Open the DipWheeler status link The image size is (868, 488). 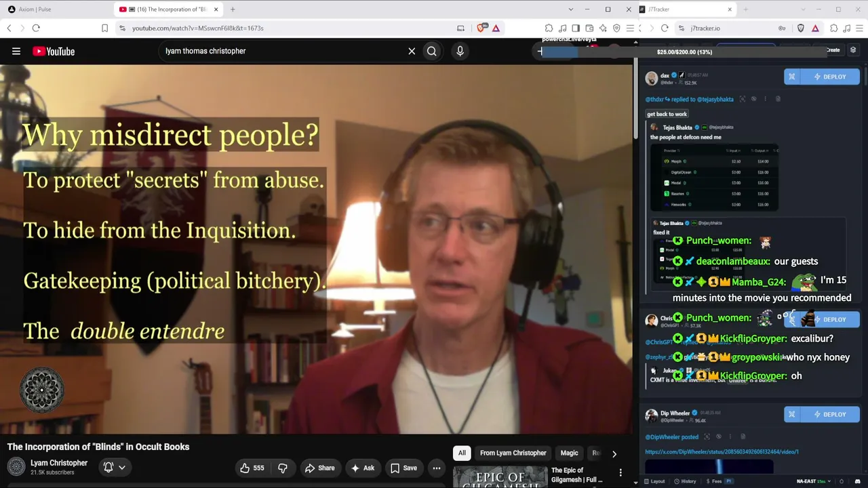[x=722, y=451]
